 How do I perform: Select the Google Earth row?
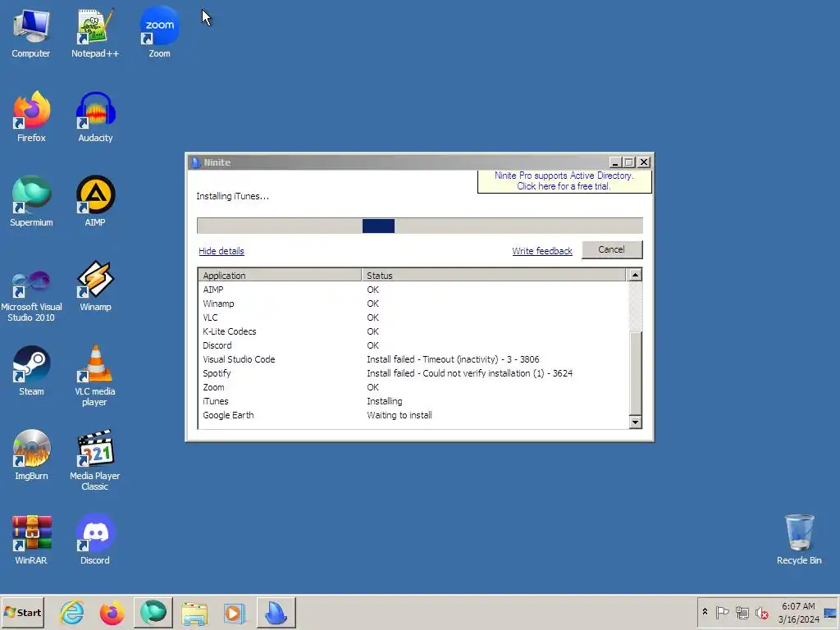click(x=413, y=414)
